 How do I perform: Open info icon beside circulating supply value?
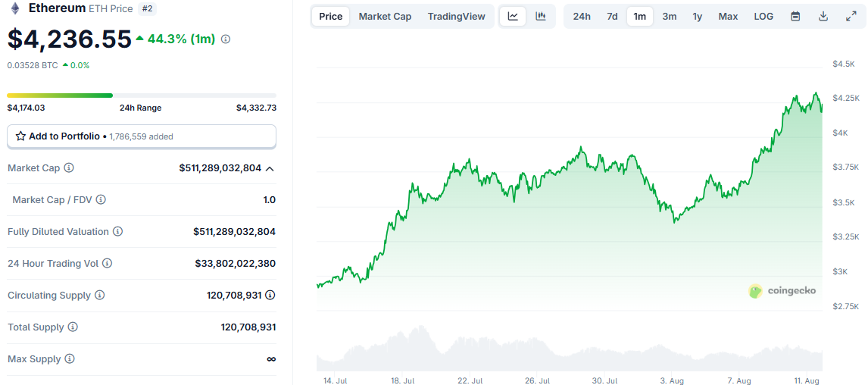click(x=270, y=296)
